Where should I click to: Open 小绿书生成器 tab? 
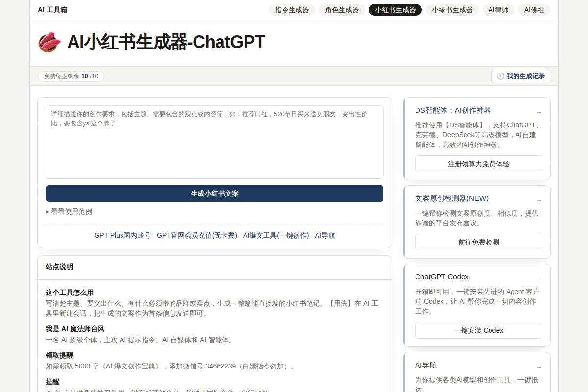(x=452, y=10)
